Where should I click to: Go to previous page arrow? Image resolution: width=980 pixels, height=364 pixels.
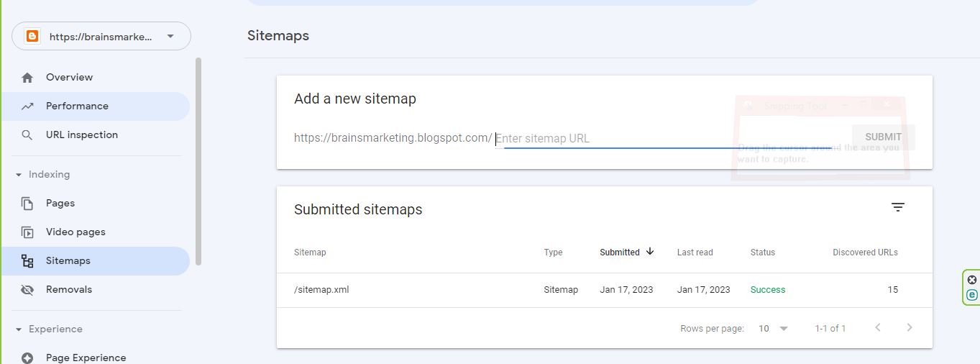[x=877, y=328]
